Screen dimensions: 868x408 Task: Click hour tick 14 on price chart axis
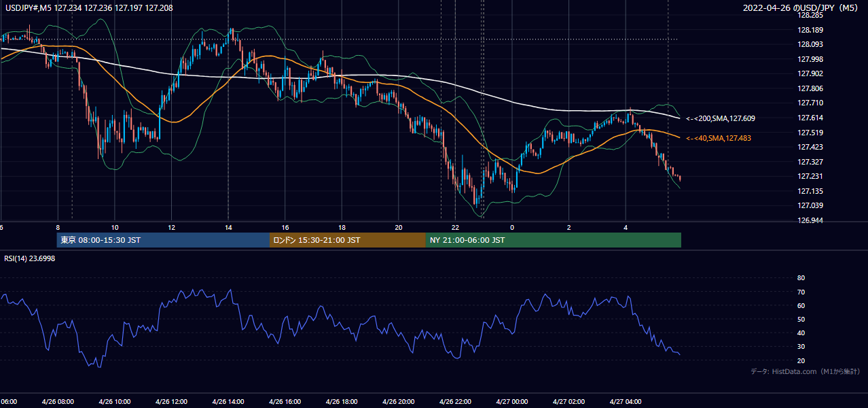[228, 227]
